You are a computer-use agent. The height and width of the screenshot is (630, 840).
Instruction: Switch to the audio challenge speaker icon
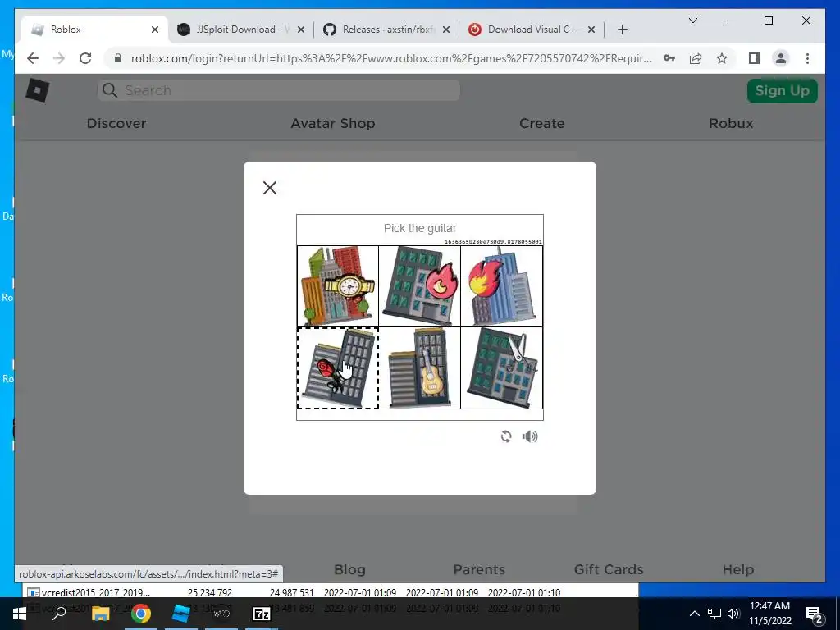pos(530,436)
